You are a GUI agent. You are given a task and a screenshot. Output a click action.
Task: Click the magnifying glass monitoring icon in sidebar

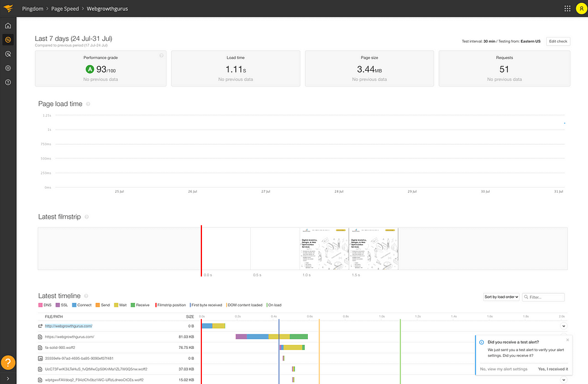(8, 54)
